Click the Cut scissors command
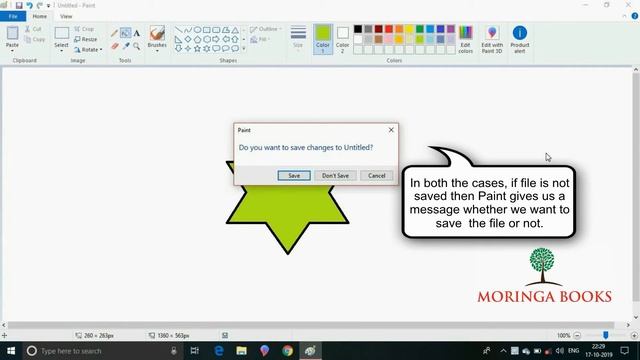Image resolution: width=640 pixels, height=360 pixels. (33, 29)
